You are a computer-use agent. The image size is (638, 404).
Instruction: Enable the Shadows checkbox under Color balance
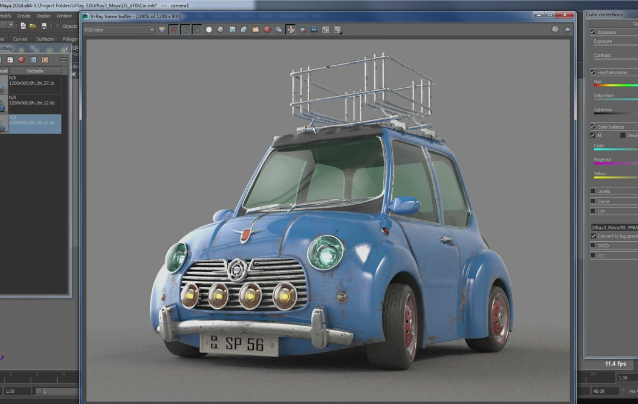click(623, 135)
